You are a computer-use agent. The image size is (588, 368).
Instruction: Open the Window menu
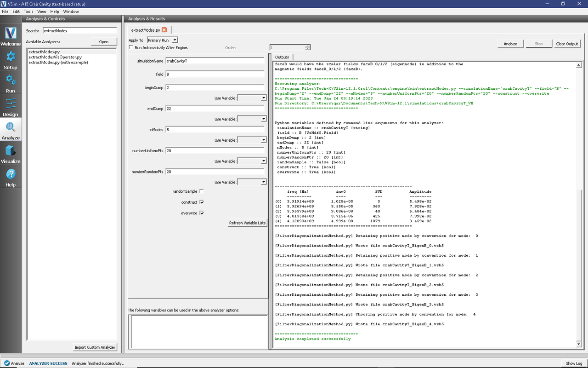click(x=71, y=11)
